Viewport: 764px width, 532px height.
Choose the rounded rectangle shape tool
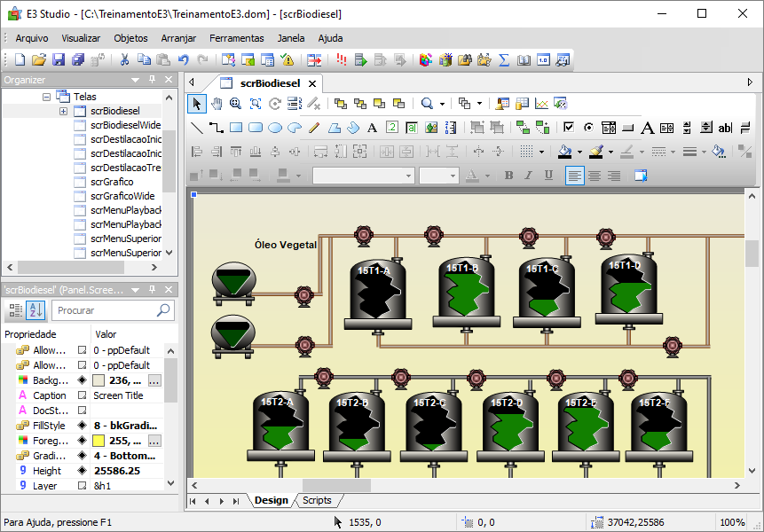point(256,128)
